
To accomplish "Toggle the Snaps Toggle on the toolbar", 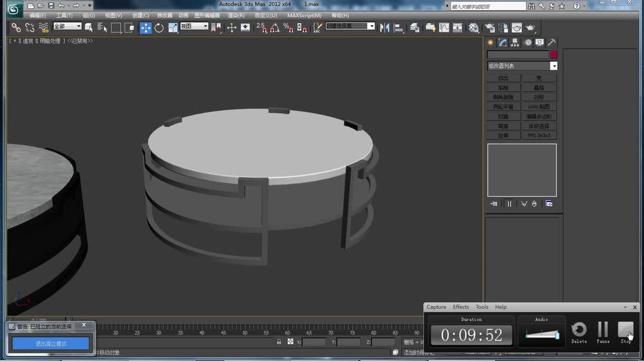I will click(x=261, y=28).
